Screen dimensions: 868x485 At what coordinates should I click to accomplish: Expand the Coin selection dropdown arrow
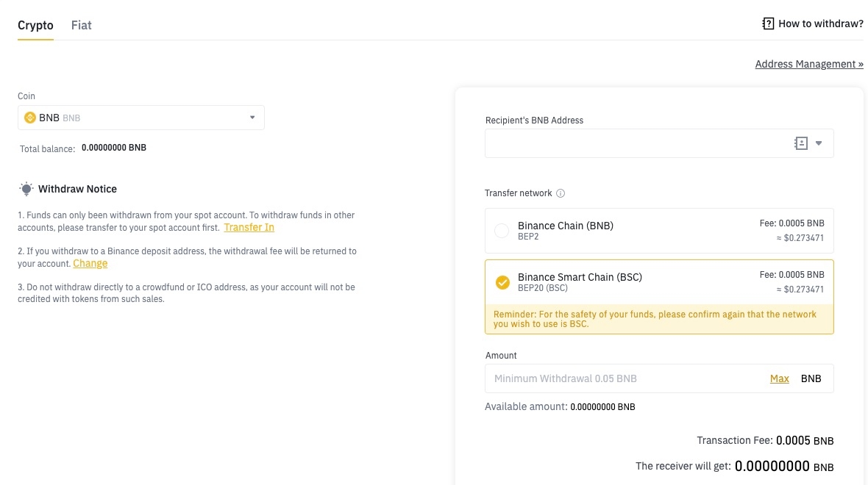(x=252, y=118)
